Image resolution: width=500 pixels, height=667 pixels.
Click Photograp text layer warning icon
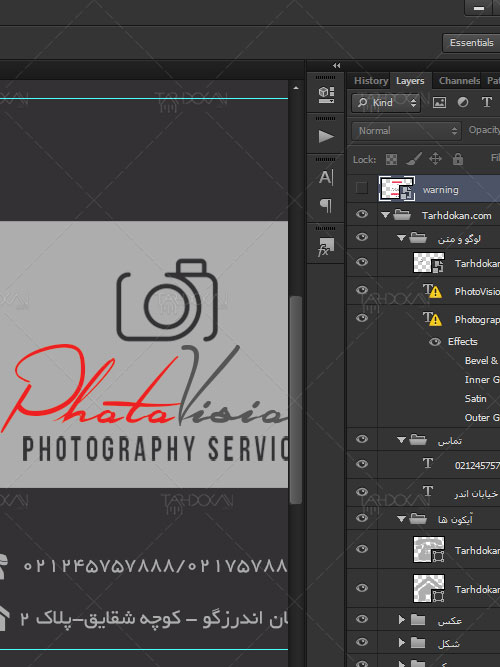click(435, 320)
